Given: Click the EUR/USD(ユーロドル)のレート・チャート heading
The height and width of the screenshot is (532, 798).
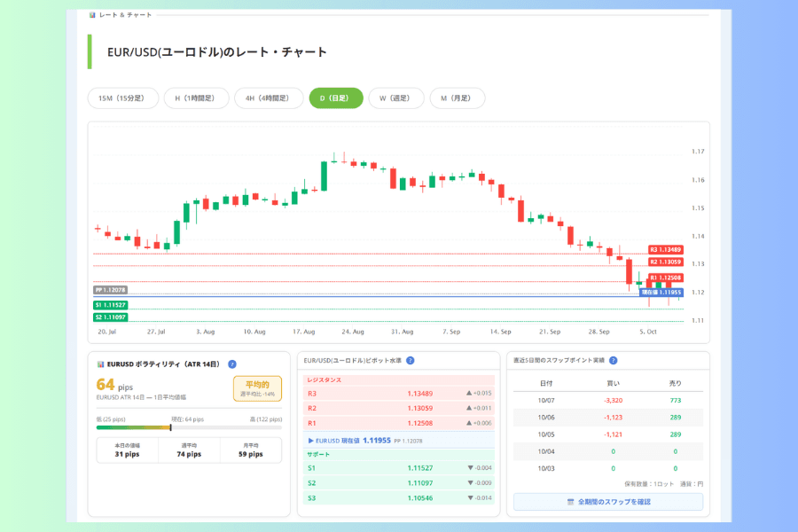Looking at the screenshot, I should tap(217, 52).
